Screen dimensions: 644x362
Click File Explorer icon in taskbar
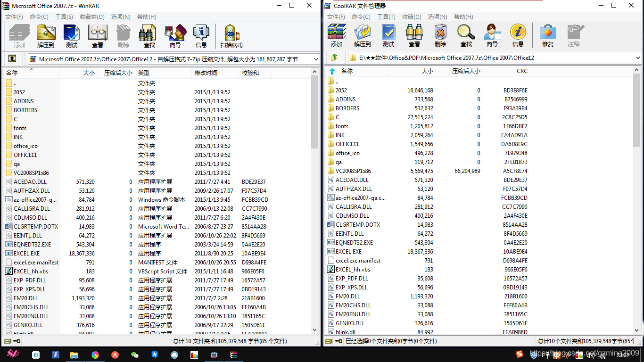tap(74, 355)
